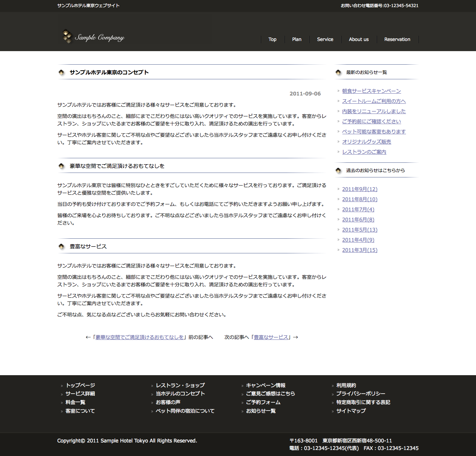Go to previous article 豪華な空間でご満足頂けるおもてなしを
Viewport: 476px width, 456px height.
[140, 337]
